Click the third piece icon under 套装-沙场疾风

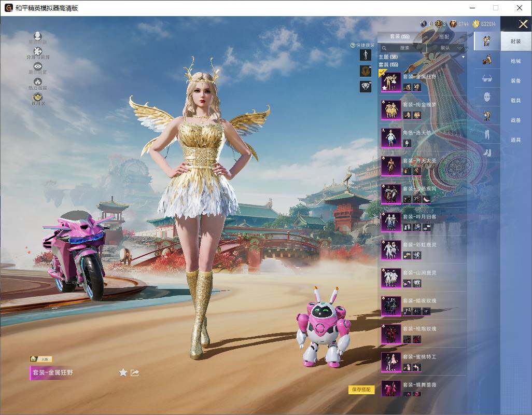click(427, 200)
